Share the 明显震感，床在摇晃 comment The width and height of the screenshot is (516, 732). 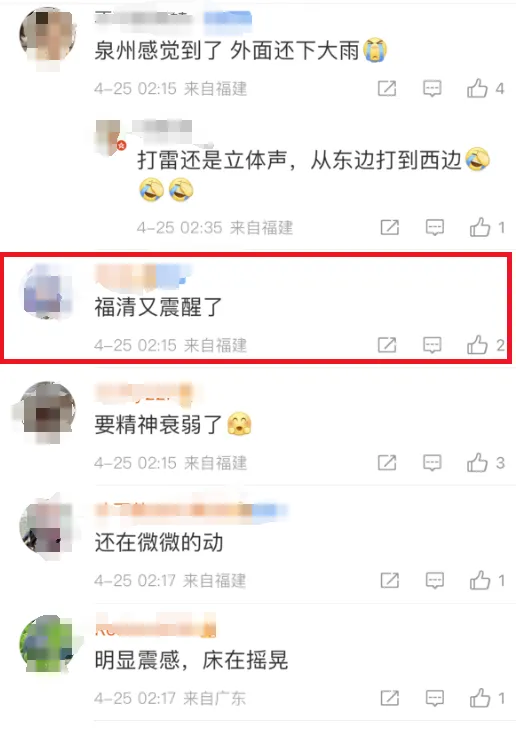pos(389,698)
